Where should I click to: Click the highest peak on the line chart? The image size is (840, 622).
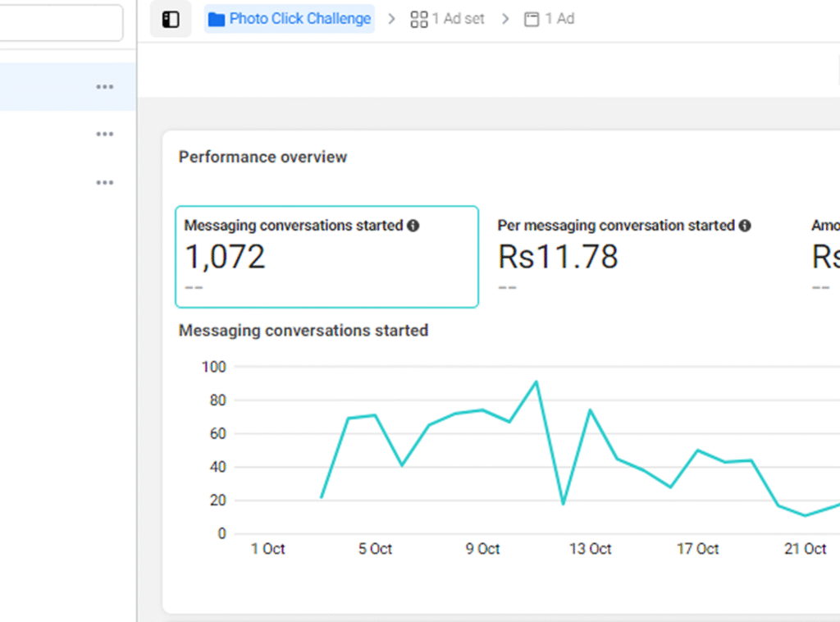[x=536, y=382]
